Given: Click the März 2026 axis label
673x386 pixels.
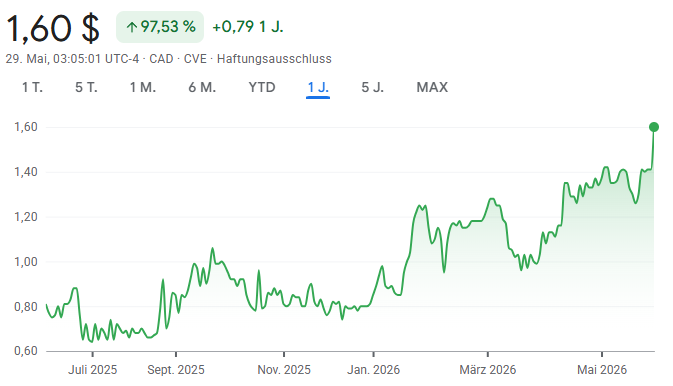Looking at the screenshot, I should [x=488, y=370].
